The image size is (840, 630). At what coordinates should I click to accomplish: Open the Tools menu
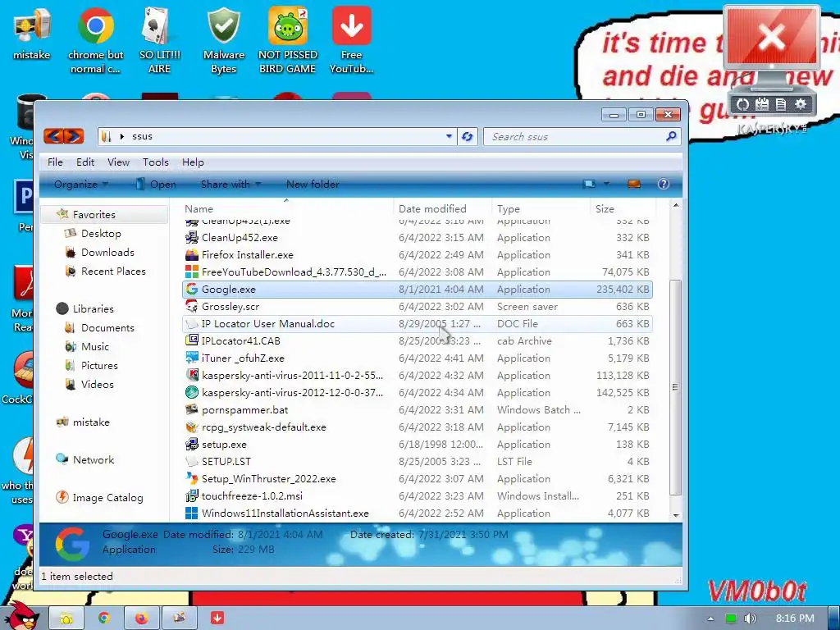point(155,162)
